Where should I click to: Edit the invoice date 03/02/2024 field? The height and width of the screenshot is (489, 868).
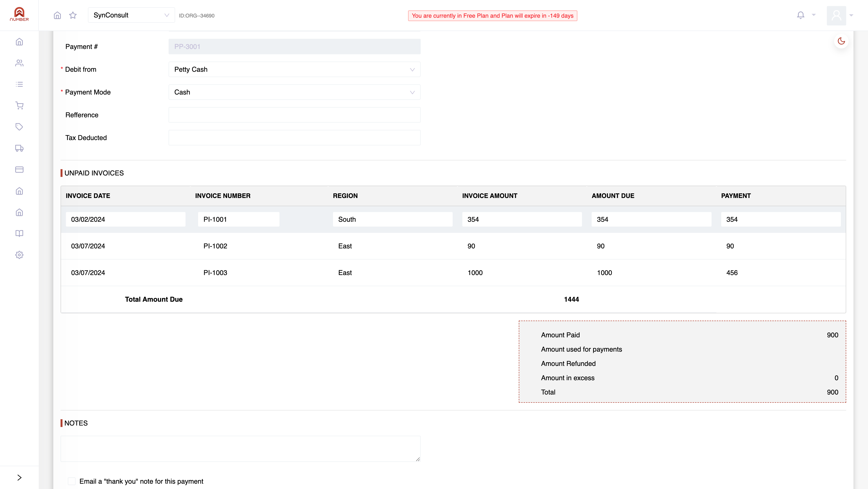pos(125,219)
